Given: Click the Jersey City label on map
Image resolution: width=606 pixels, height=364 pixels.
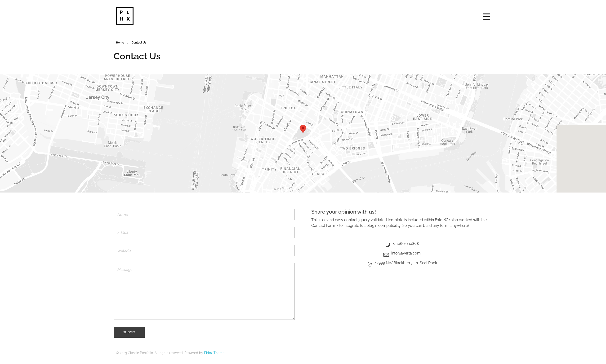Looking at the screenshot, I should [98, 97].
